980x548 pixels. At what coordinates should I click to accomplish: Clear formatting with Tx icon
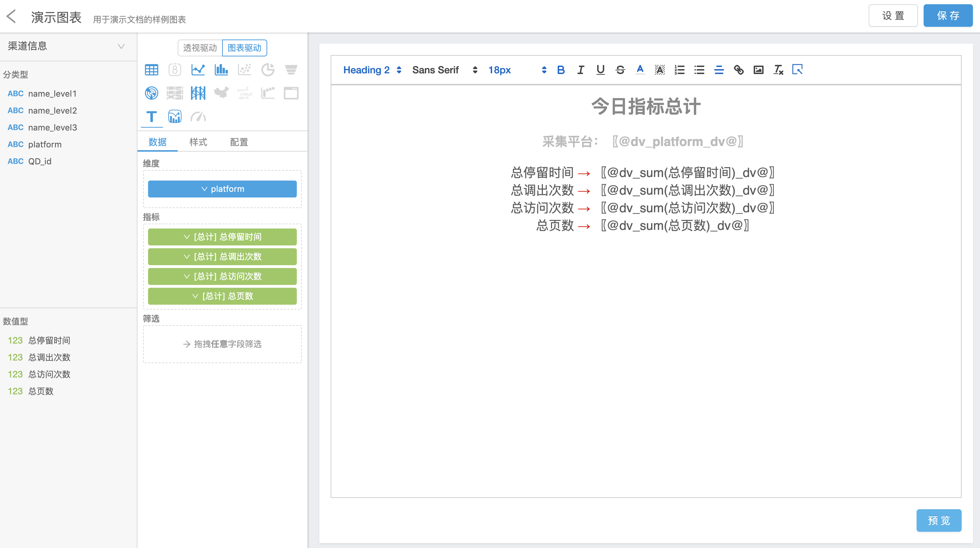(778, 70)
